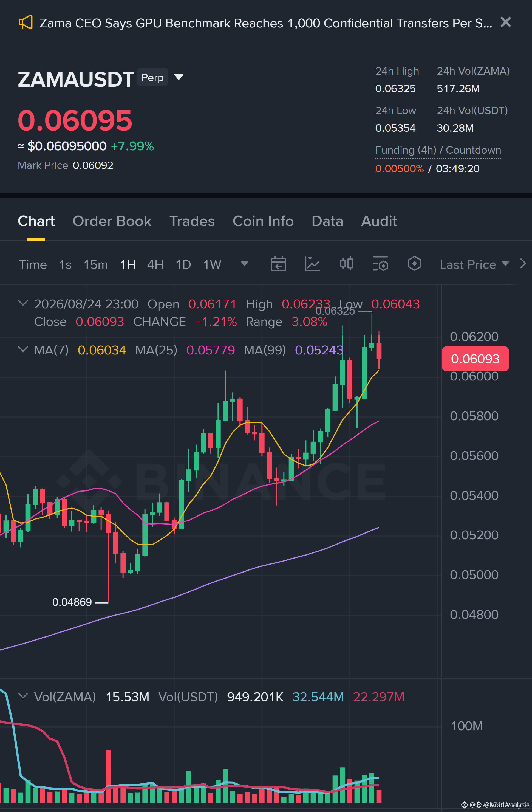The height and width of the screenshot is (812, 532).
Task: Switch to the Chart tab
Action: 36,221
